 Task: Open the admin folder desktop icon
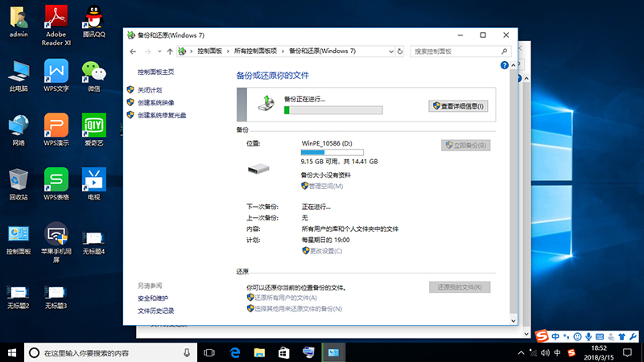[x=19, y=22]
